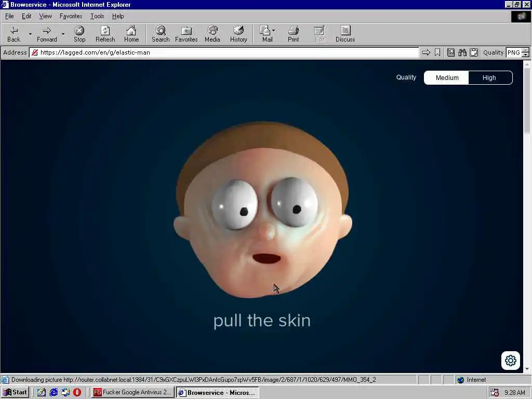Show the History pane
Screen dimensions: 532x399
coord(238,34)
